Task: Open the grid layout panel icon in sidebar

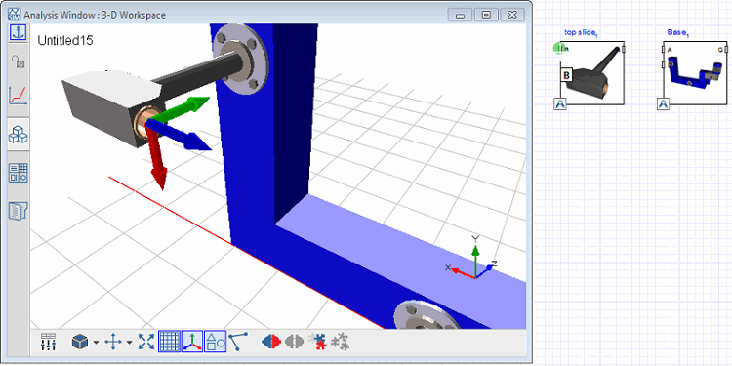Action: (18, 173)
